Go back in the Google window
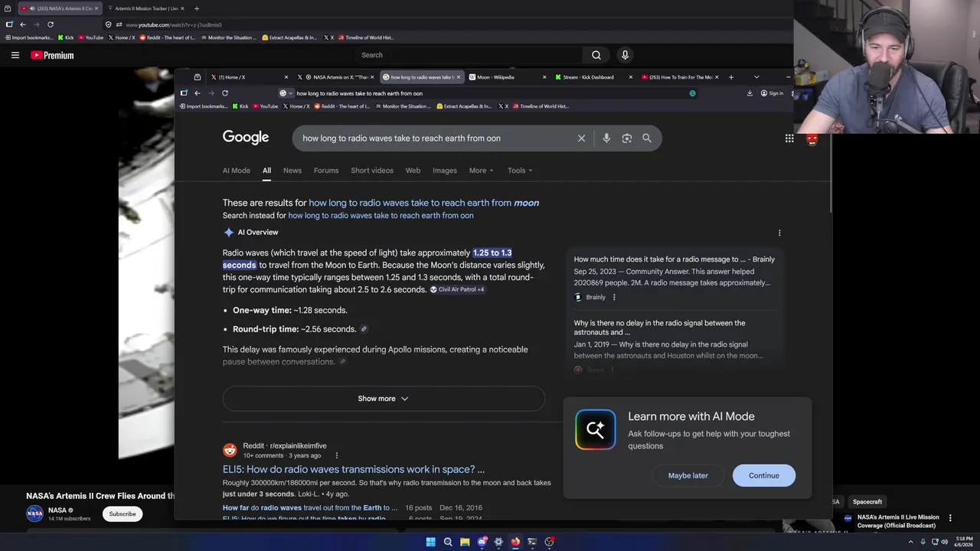Image resolution: width=980 pixels, height=551 pixels. point(198,93)
